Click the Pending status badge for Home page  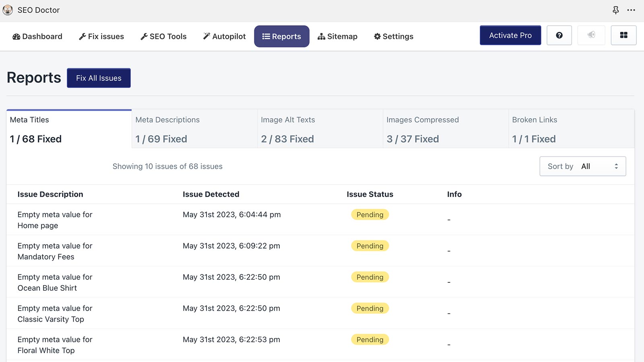369,214
